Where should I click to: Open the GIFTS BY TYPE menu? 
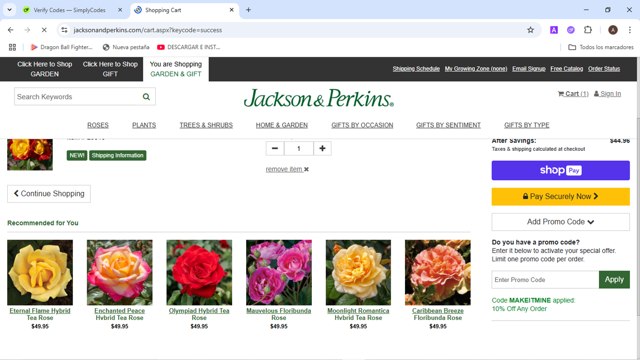[527, 125]
